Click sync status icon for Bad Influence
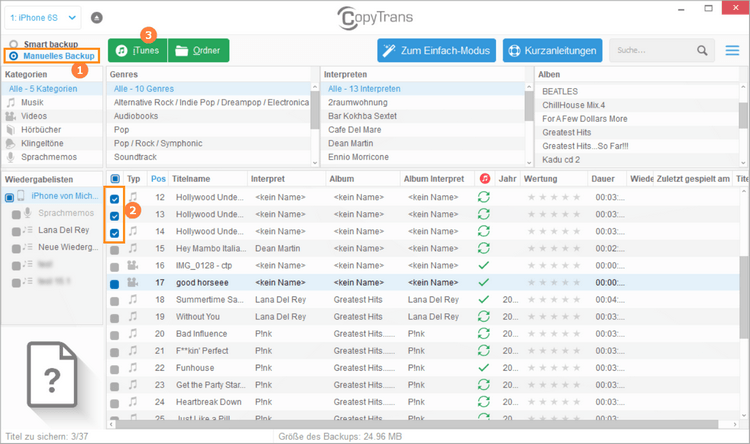Screen dimensions: 750x444 (x=484, y=333)
